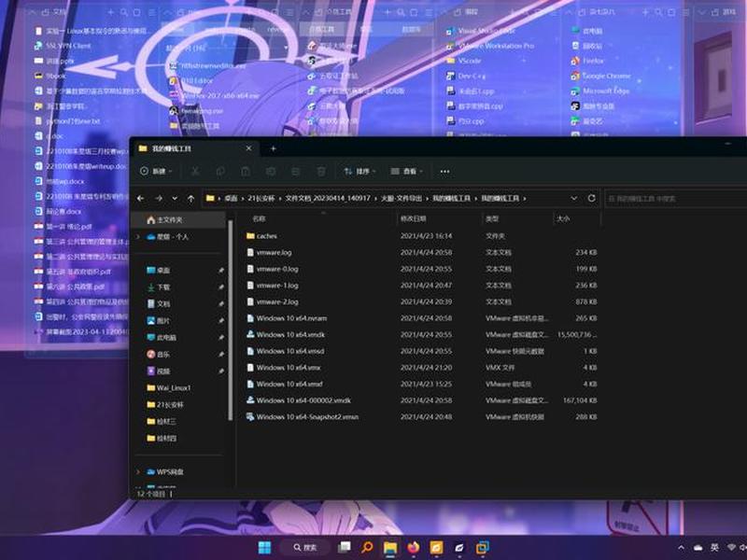Image resolution: width=747 pixels, height=560 pixels.
Task: Sort by the 名称 (Name) column header
Action: coord(259,218)
